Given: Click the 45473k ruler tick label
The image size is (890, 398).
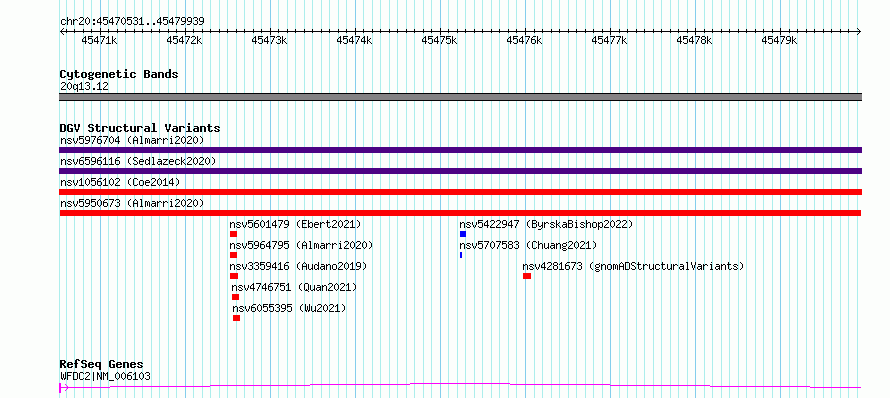Looking at the screenshot, I should [x=270, y=40].
